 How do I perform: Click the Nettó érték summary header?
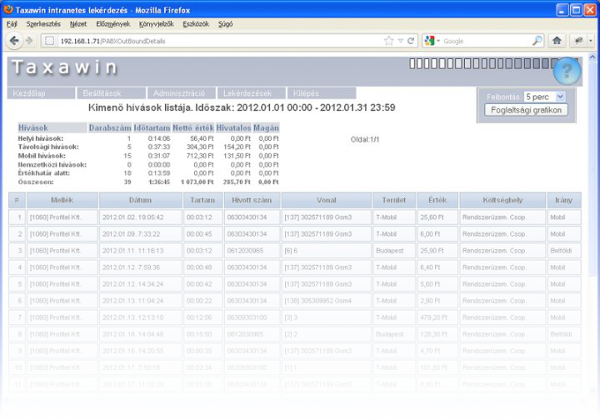coord(193,128)
